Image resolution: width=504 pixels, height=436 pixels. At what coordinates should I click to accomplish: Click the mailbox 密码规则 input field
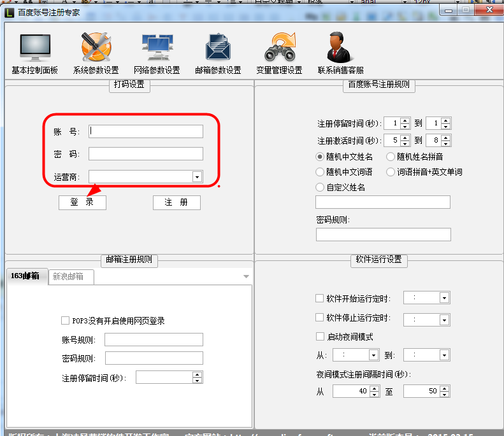(x=154, y=358)
